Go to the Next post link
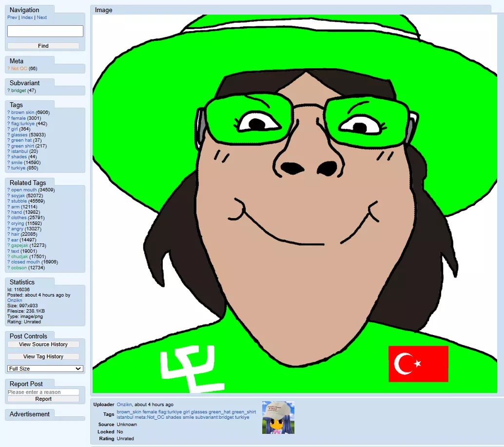The image size is (504, 447). (42, 18)
